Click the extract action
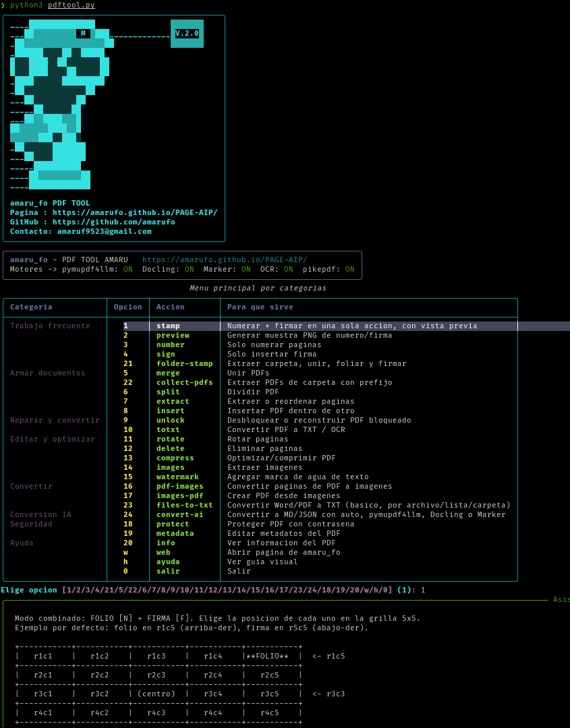This screenshot has height=728, width=570. 173,401
